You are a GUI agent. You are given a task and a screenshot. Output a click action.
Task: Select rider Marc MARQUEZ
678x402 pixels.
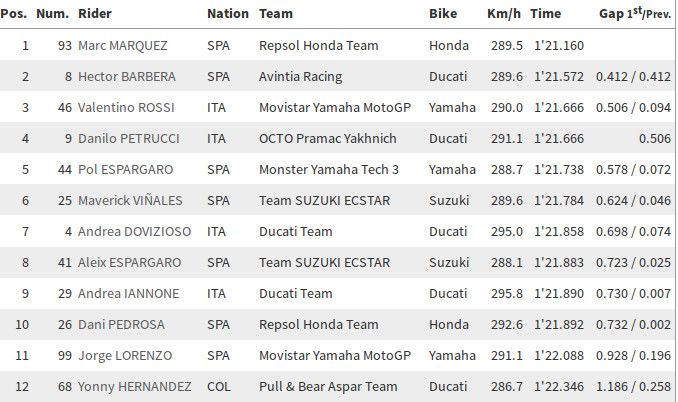pyautogui.click(x=120, y=45)
